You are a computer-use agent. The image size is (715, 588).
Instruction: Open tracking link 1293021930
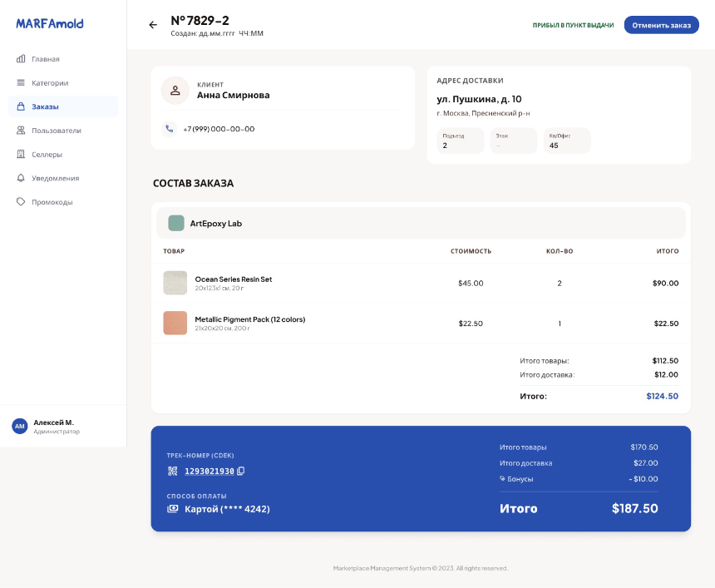pyautogui.click(x=210, y=472)
